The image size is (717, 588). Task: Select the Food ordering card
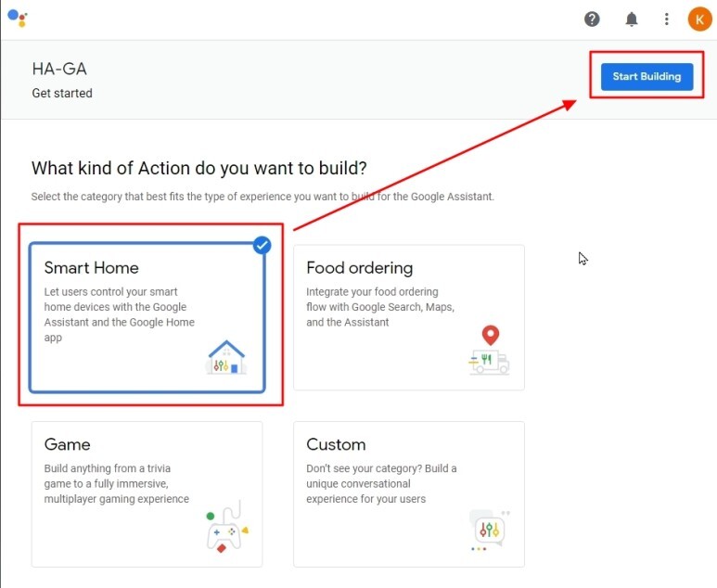409,317
